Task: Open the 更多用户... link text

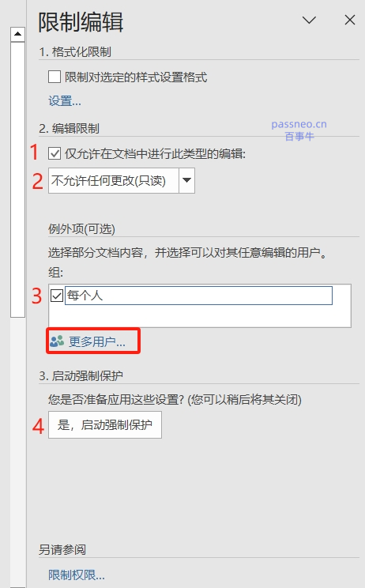Action: point(97,341)
